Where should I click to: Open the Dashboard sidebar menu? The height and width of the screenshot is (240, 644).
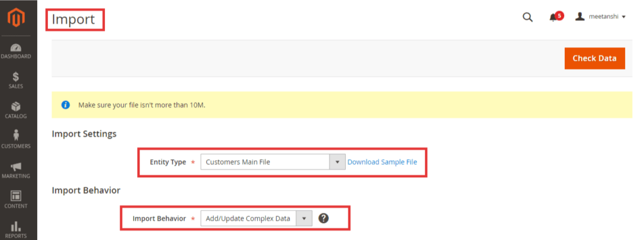[x=16, y=52]
